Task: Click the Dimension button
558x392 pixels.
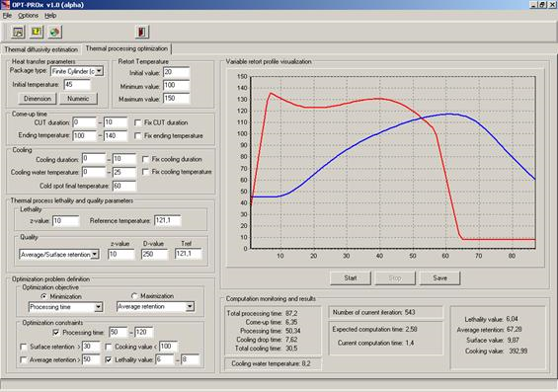Action: click(38, 99)
